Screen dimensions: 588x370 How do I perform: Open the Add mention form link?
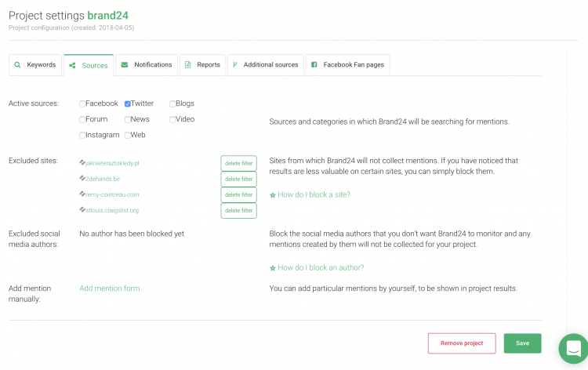110,288
